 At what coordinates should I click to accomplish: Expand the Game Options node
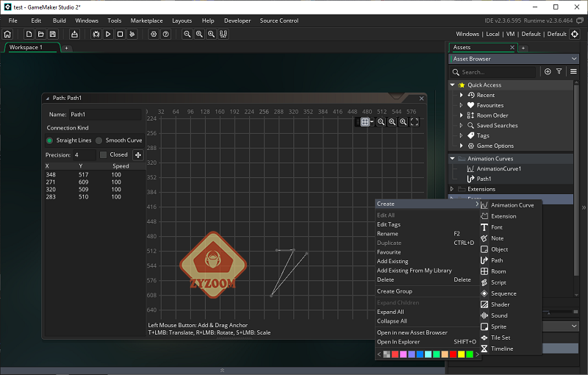[462, 146]
